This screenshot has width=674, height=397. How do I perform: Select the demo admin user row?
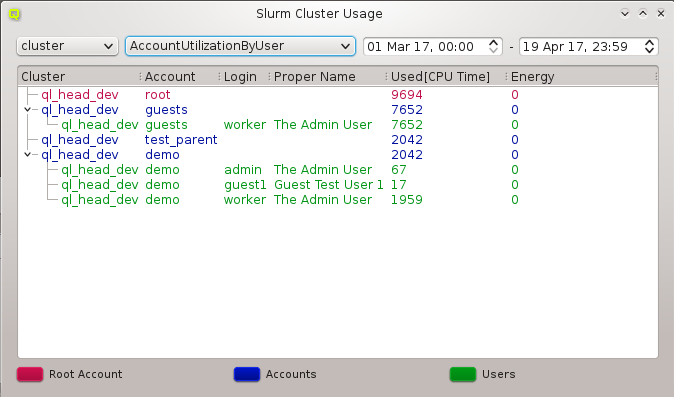(x=338, y=170)
